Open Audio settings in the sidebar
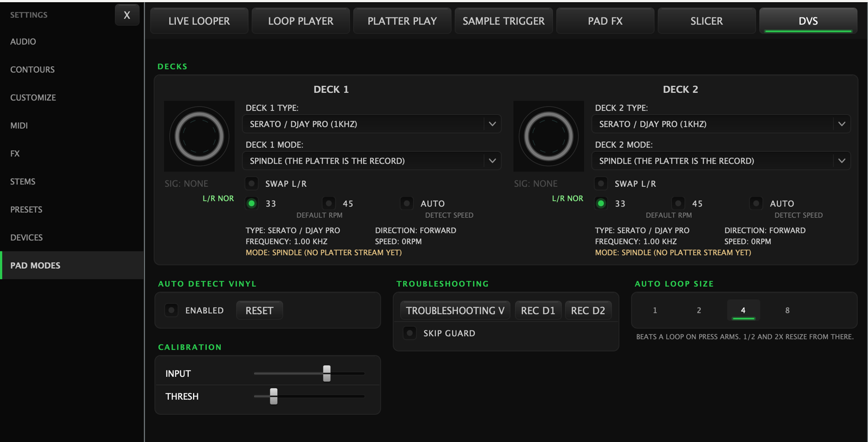 [x=72, y=41]
